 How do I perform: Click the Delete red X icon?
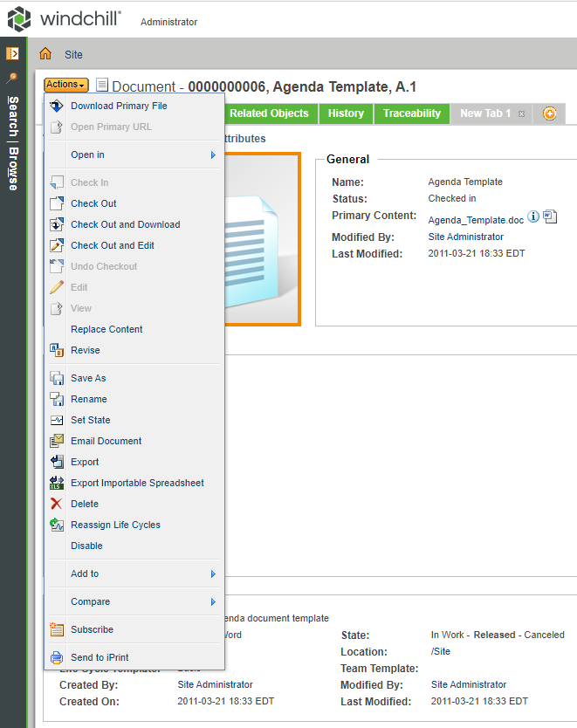coord(57,504)
